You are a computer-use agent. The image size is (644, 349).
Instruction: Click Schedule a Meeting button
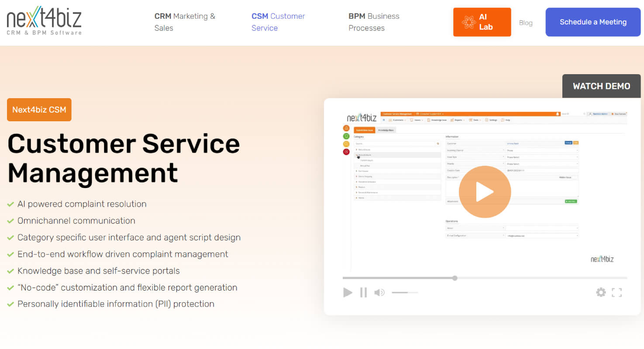pos(593,22)
